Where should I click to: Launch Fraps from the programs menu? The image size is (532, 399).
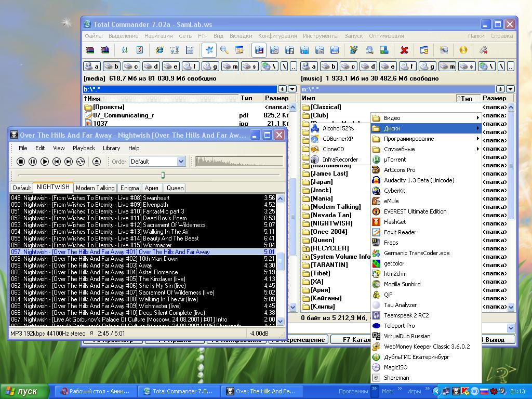click(x=426, y=243)
